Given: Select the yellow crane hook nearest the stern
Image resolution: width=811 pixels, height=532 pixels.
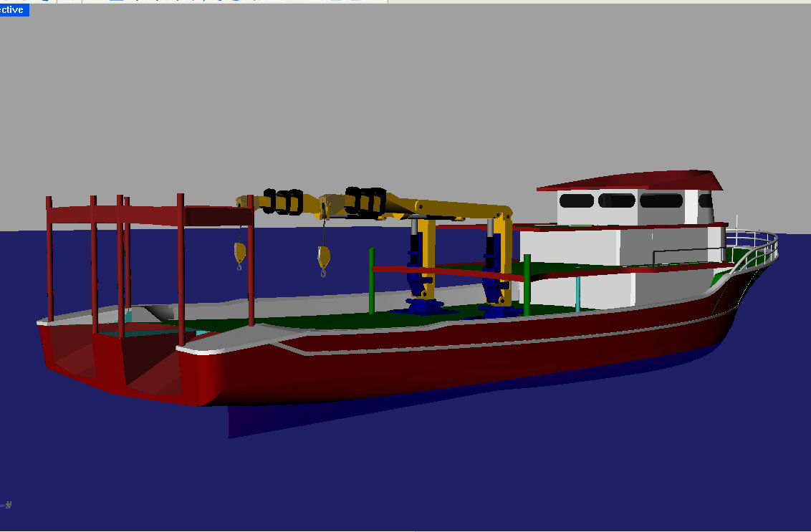Looking at the screenshot, I should pos(239,253).
